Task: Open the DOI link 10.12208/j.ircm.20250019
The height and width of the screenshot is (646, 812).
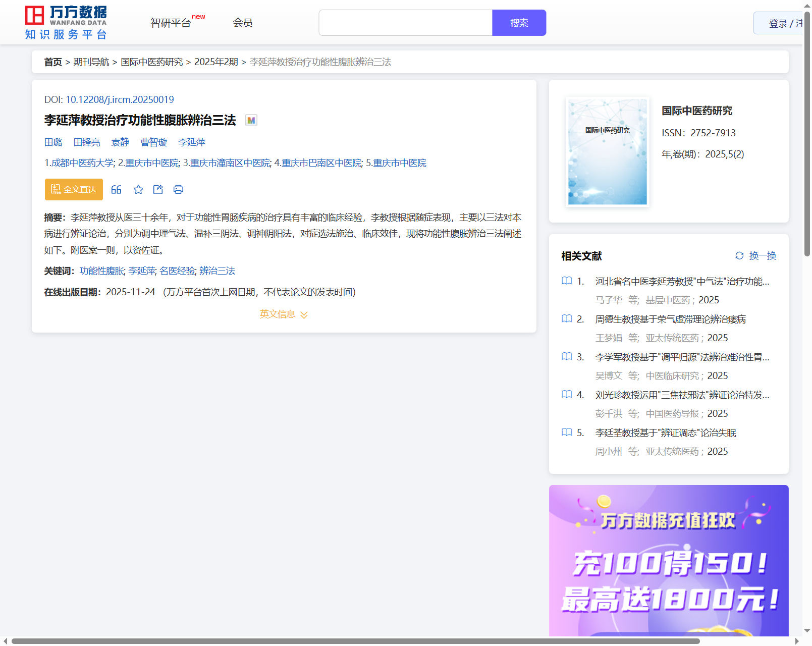Action: pyautogui.click(x=120, y=99)
